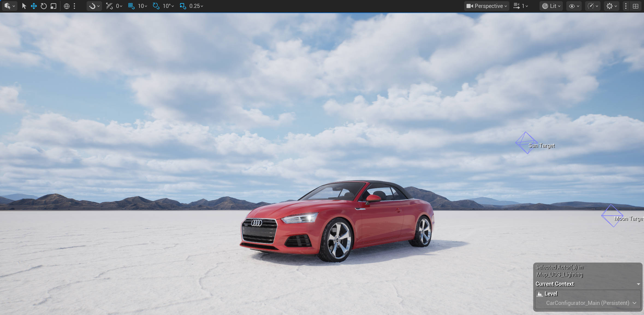This screenshot has width=644, height=315.
Task: Click the Level mountain icon
Action: point(540,294)
